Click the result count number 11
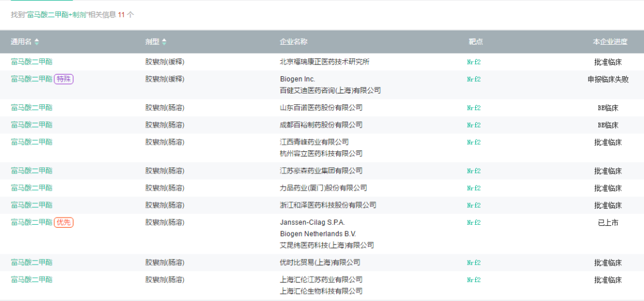The height and width of the screenshot is (301, 644). pos(121,14)
